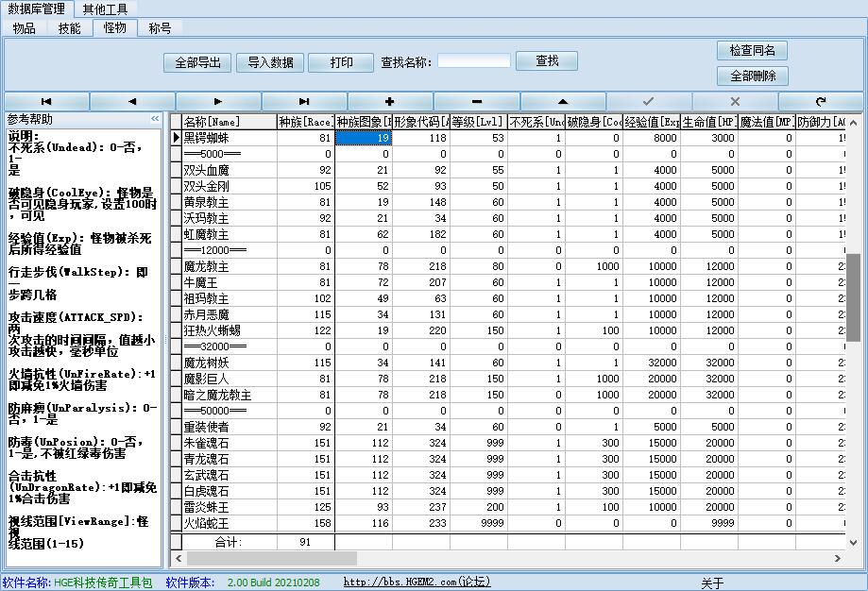The image size is (868, 591).
Task: Collapse the 参考帮助 help panel
Action: tap(155, 120)
